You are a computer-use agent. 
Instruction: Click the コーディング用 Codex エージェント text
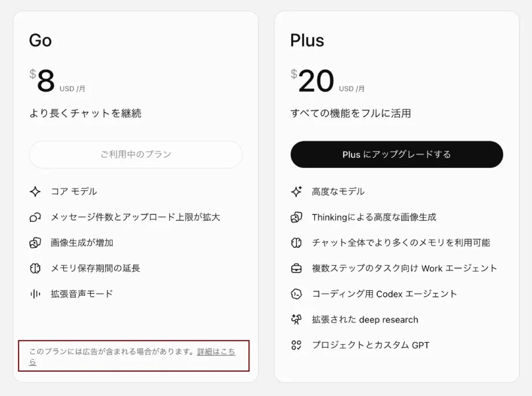(384, 294)
